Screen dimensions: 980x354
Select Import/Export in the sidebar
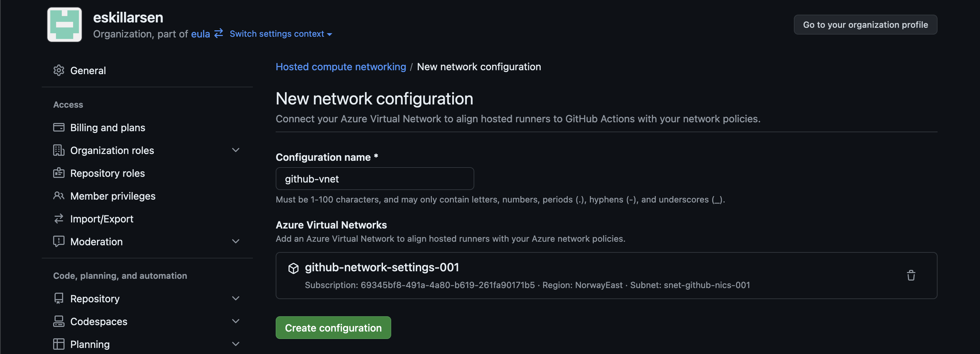[x=102, y=219]
